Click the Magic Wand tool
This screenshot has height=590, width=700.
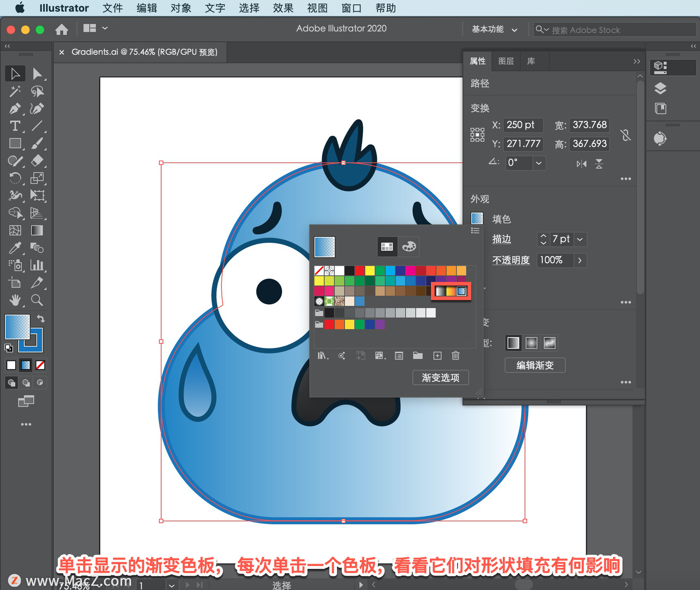tap(15, 91)
